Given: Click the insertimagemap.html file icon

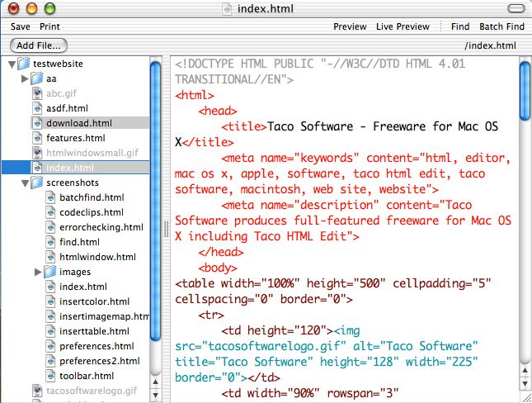Looking at the screenshot, I should pyautogui.click(x=50, y=316).
